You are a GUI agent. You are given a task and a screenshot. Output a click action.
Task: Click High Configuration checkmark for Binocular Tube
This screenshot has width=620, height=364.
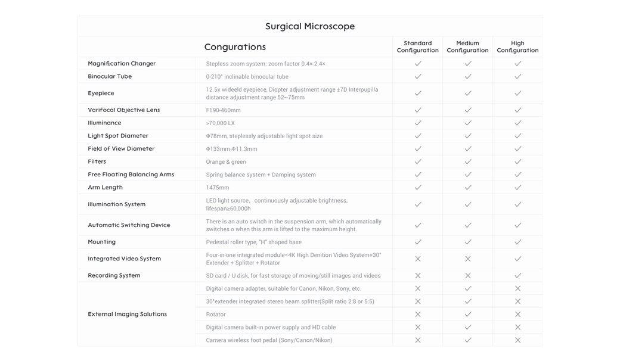tap(517, 77)
